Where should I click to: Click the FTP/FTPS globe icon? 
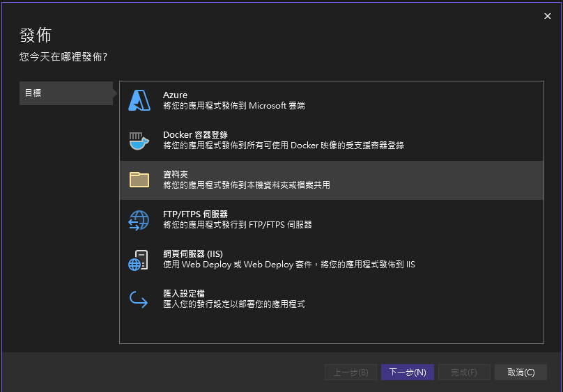[x=139, y=220]
